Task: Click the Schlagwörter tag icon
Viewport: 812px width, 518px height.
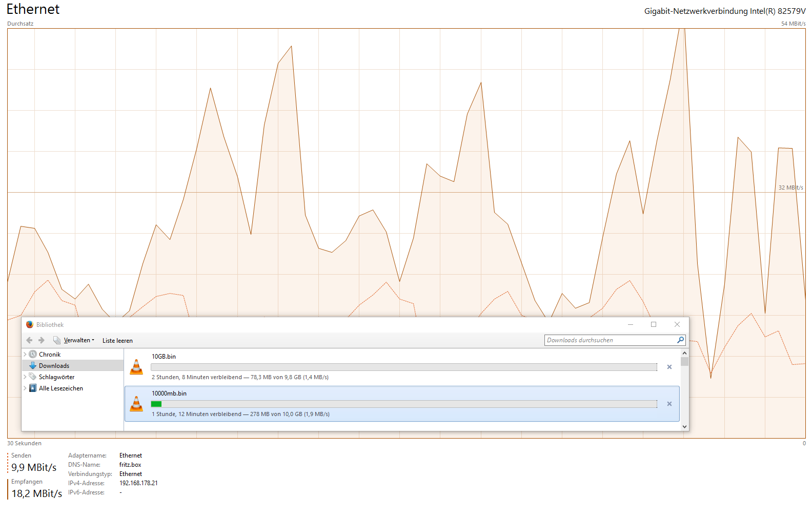Action: tap(33, 377)
